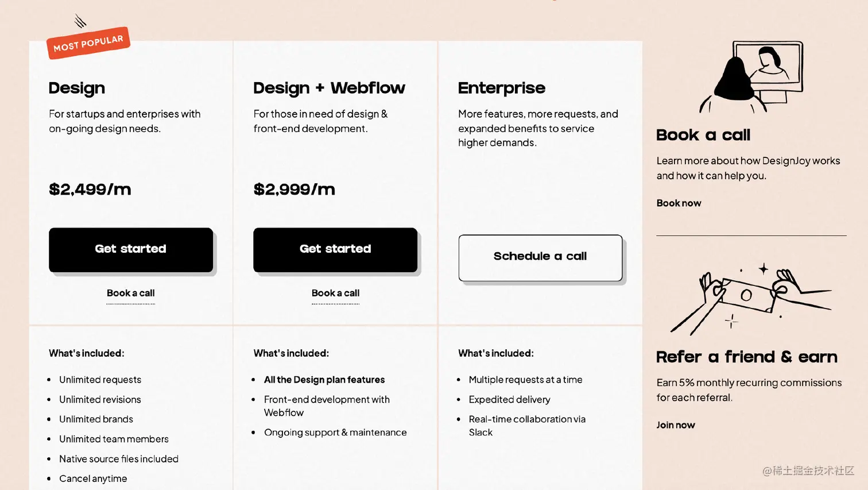The image size is (868, 490).
Task: Click the Book now link
Action: pyautogui.click(x=679, y=203)
